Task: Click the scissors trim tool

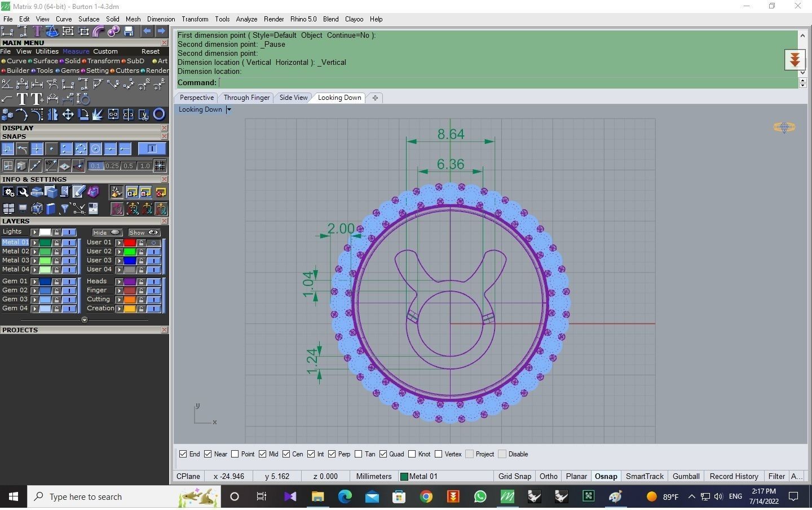Action: click(144, 114)
